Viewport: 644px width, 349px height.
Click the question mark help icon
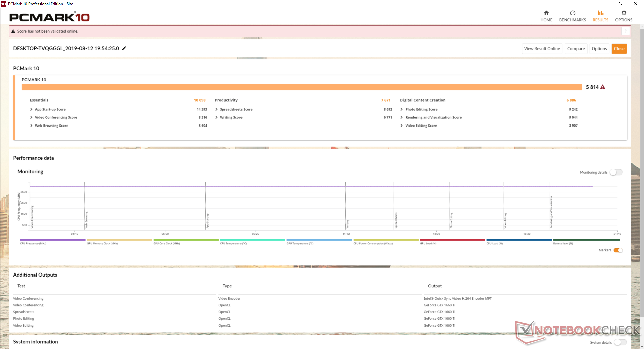(625, 31)
